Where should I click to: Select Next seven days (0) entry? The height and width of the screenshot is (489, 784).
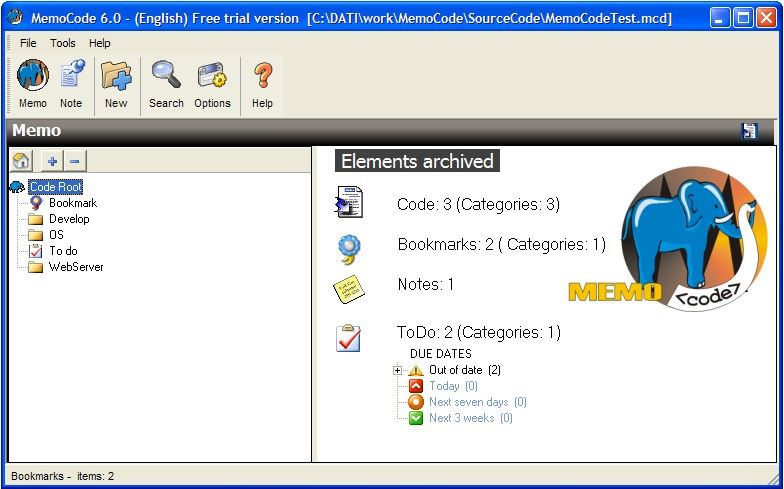coord(478,402)
